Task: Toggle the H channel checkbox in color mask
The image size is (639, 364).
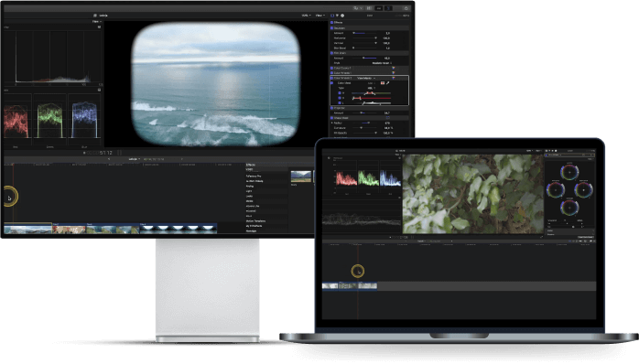Action: [340, 93]
